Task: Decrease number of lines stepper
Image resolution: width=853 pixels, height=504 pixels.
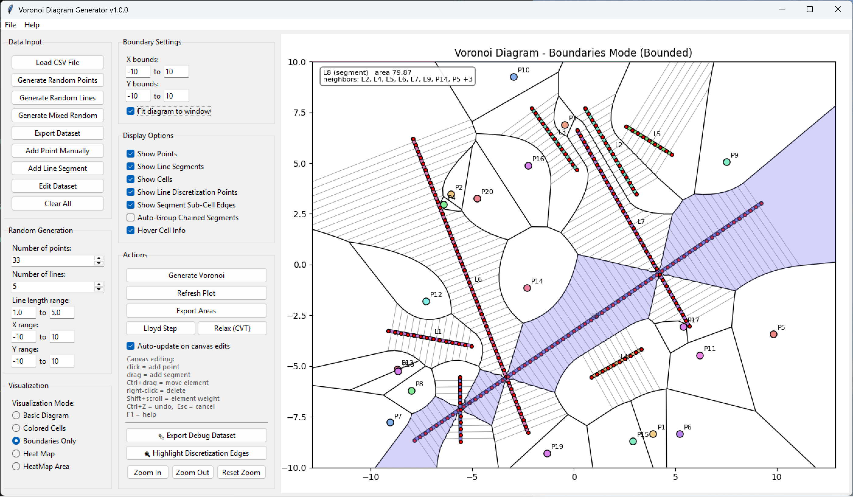Action: [99, 289]
